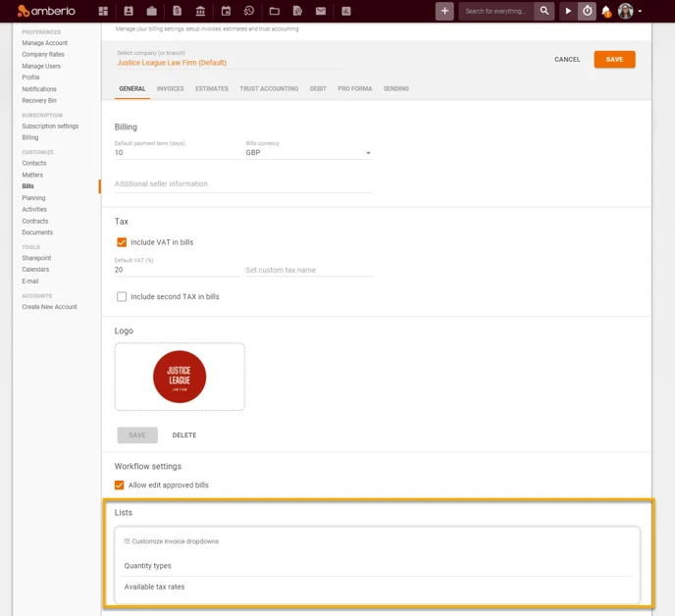The height and width of the screenshot is (616, 675).
Task: Switch to the Trust Accounting tab
Action: point(269,88)
